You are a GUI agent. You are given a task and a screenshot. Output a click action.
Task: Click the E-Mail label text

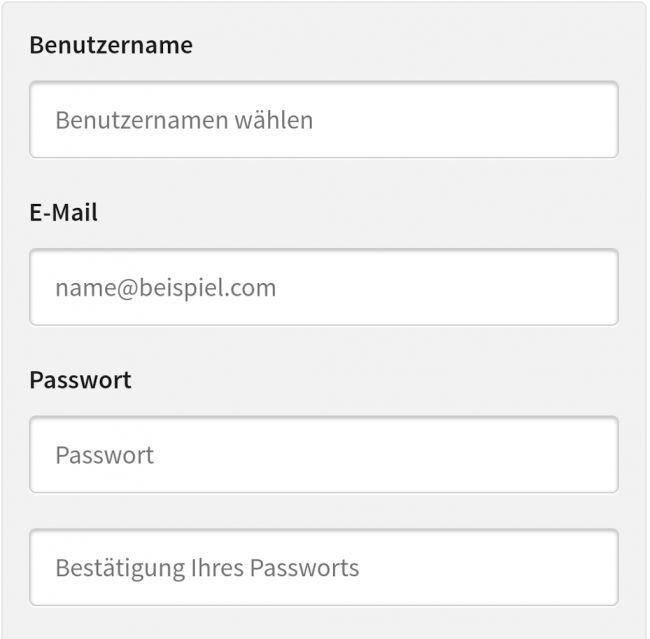coord(64,212)
